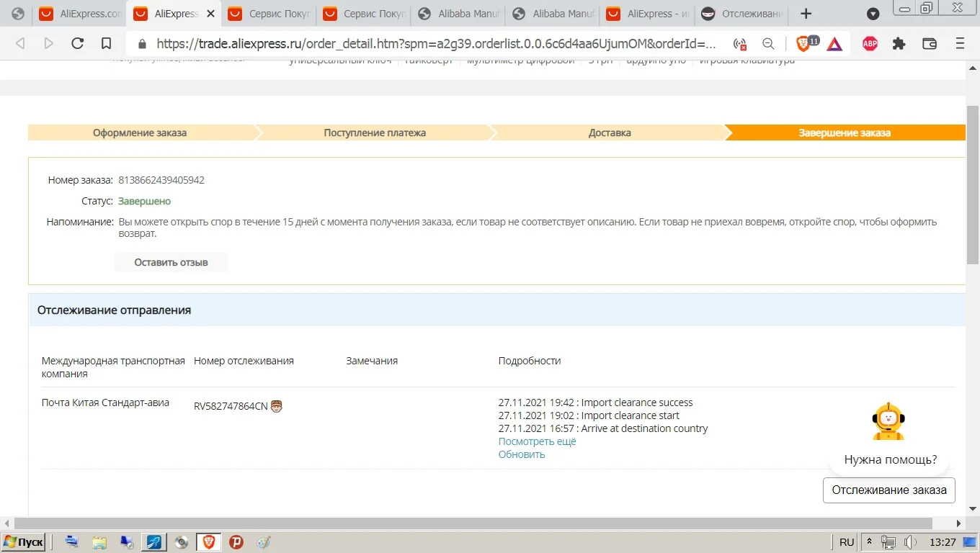Reload the current AliExpress page
This screenshot has height=553, width=980.
pyautogui.click(x=78, y=44)
